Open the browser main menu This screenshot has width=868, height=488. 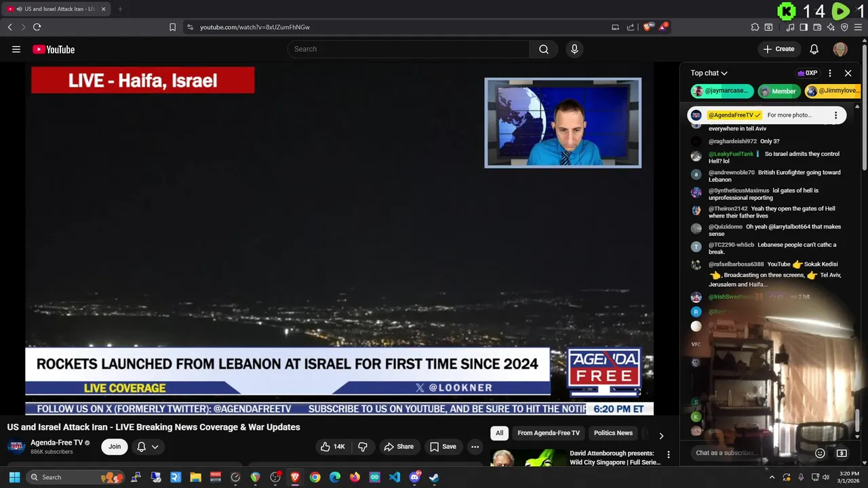click(858, 27)
